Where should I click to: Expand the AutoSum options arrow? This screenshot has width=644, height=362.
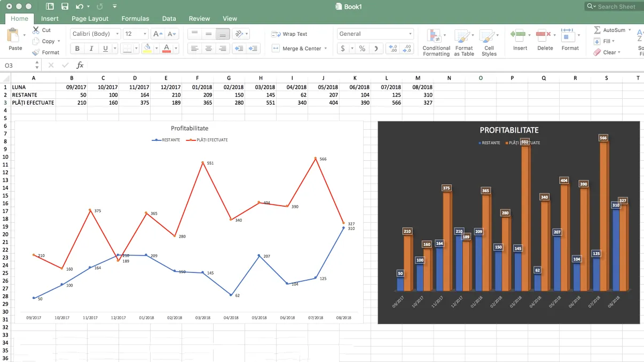[x=630, y=30]
